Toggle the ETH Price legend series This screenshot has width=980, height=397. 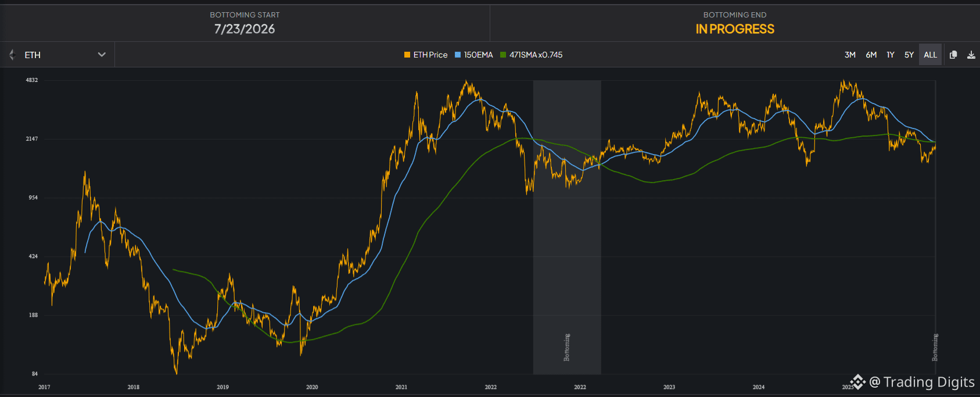[x=426, y=55]
